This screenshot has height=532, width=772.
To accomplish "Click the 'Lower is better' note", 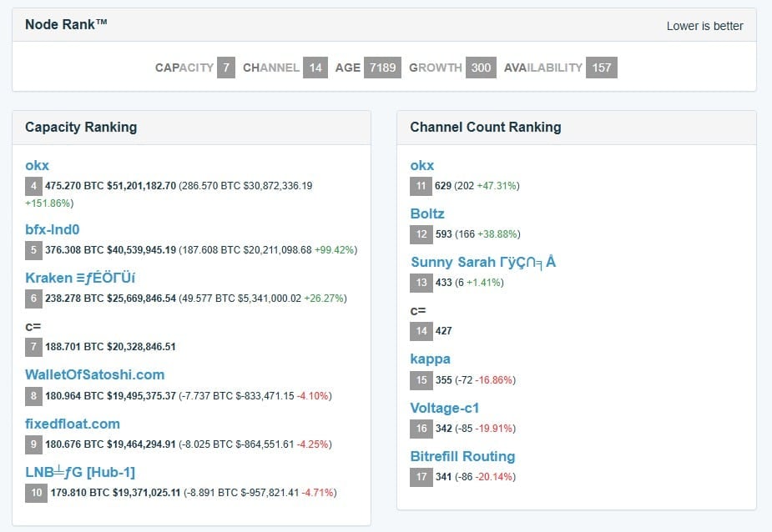I will coord(704,26).
